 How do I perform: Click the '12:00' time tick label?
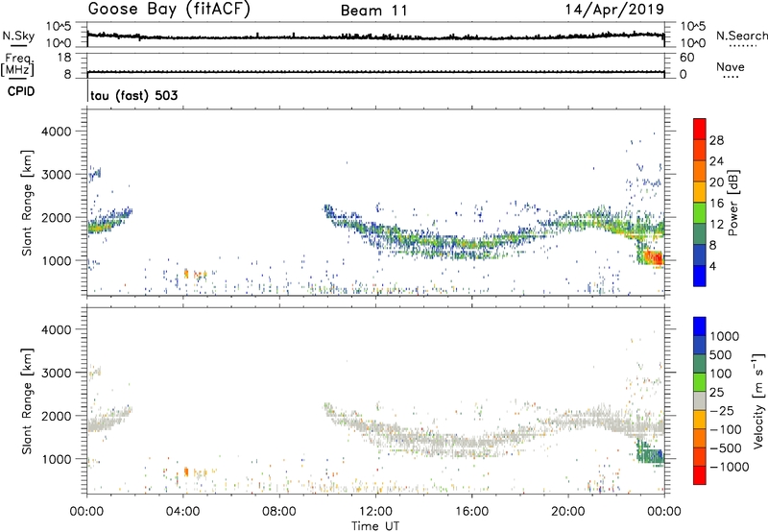pyautogui.click(x=375, y=512)
